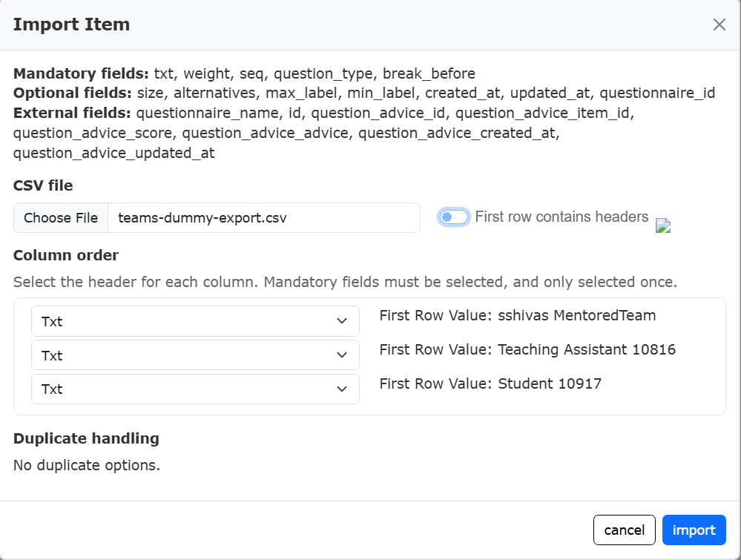Screen dimensions: 741x560
Task: Open the Txt dropdown for Student 10917
Action: click(195, 389)
